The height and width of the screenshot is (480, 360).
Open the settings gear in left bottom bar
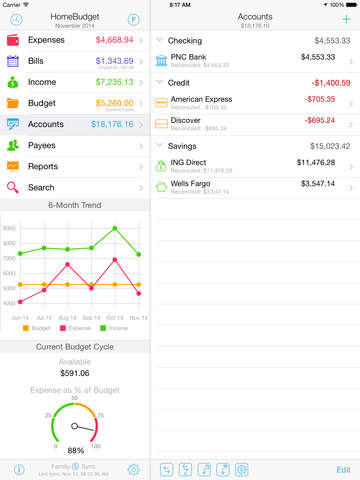coord(134,469)
